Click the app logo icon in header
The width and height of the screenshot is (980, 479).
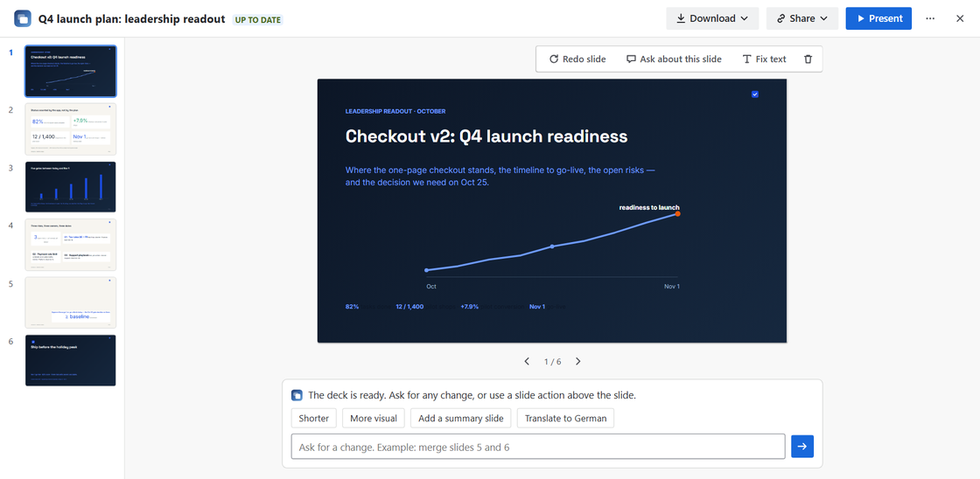tap(23, 18)
